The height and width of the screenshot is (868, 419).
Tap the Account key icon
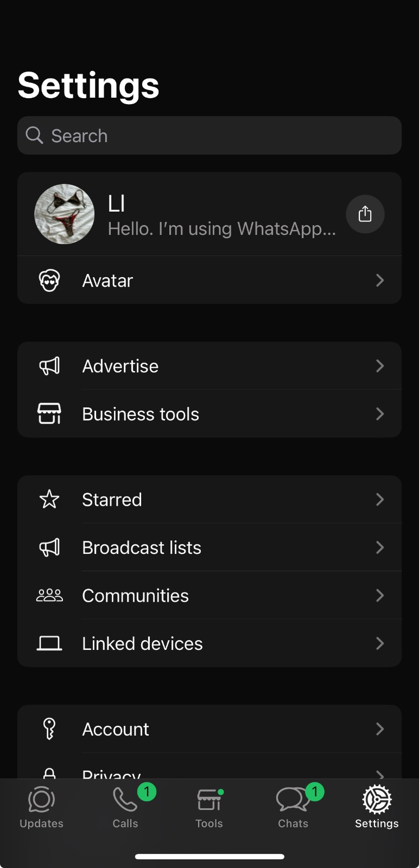(x=49, y=729)
